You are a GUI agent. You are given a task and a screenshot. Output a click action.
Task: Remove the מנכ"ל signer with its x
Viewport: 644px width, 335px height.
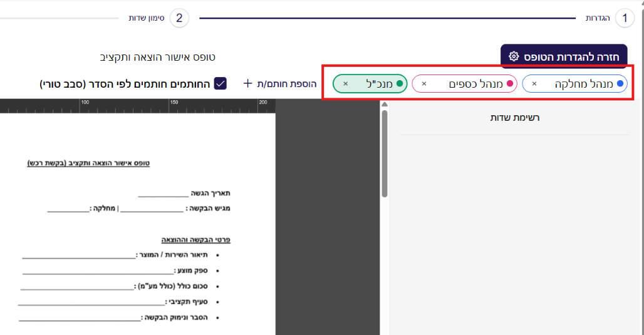tap(345, 84)
